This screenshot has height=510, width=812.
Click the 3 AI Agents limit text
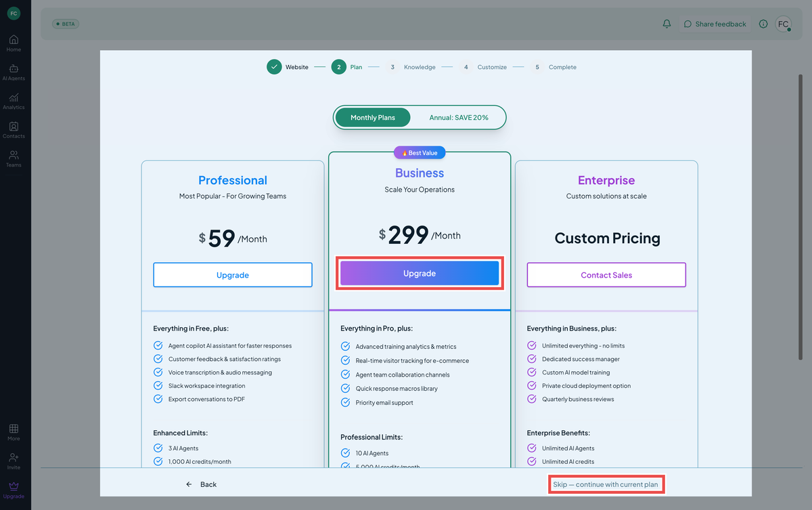[183, 448]
